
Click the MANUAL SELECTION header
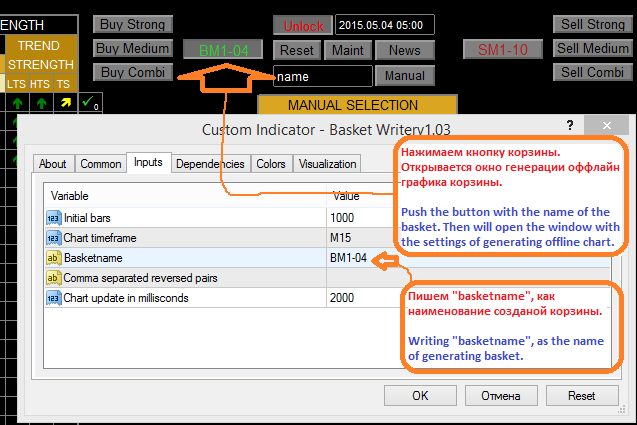pos(358,105)
